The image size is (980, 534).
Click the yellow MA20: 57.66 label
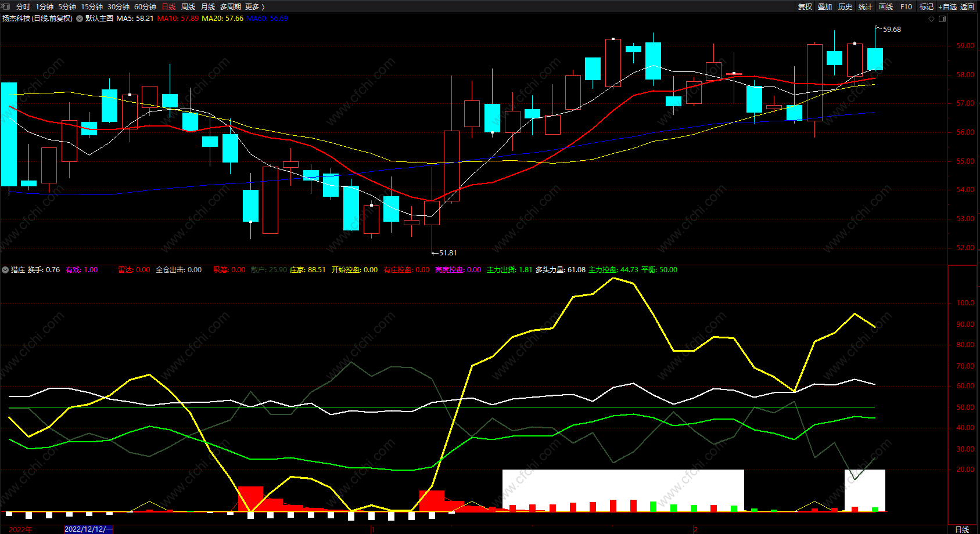(222, 19)
